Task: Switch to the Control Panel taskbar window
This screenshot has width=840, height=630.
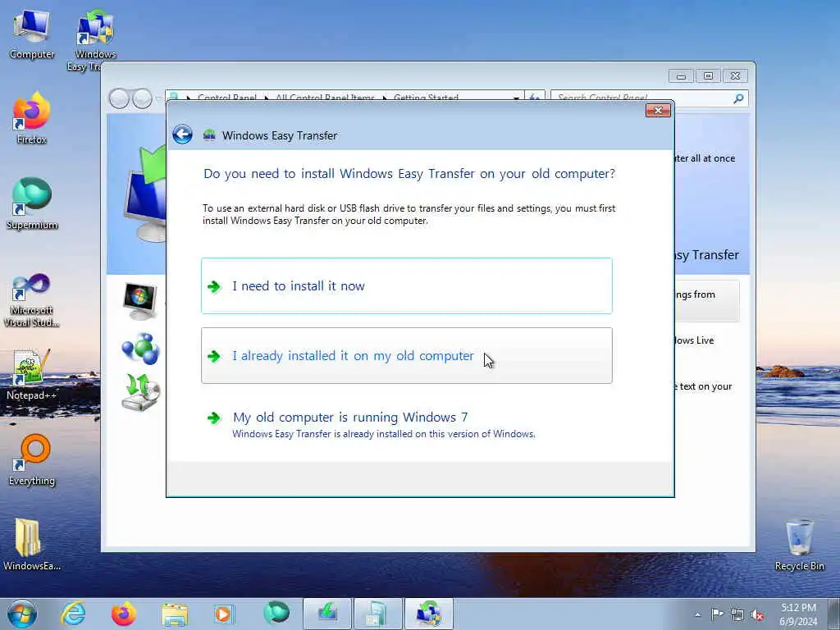Action: (377, 614)
